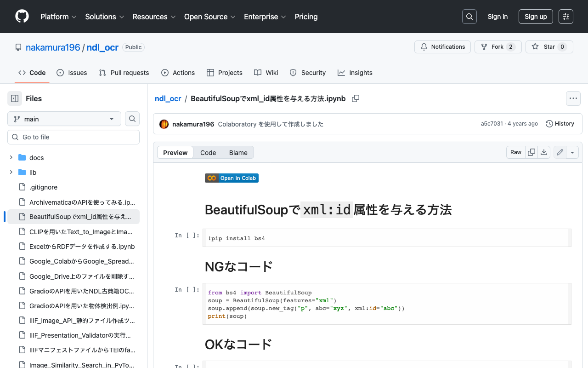Select the Preview view toggle
Image resolution: width=588 pixels, height=368 pixels.
[x=175, y=153]
